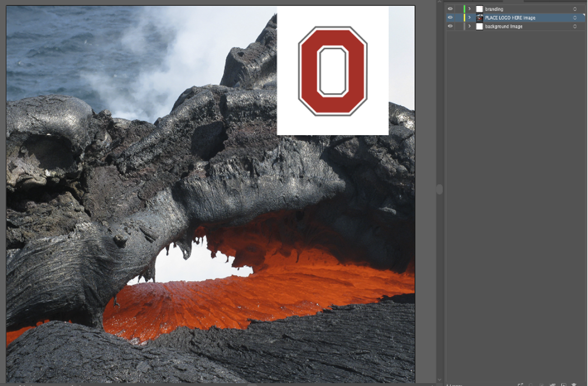The height and width of the screenshot is (386, 588).
Task: Select the layer named branding
Action: 494,9
